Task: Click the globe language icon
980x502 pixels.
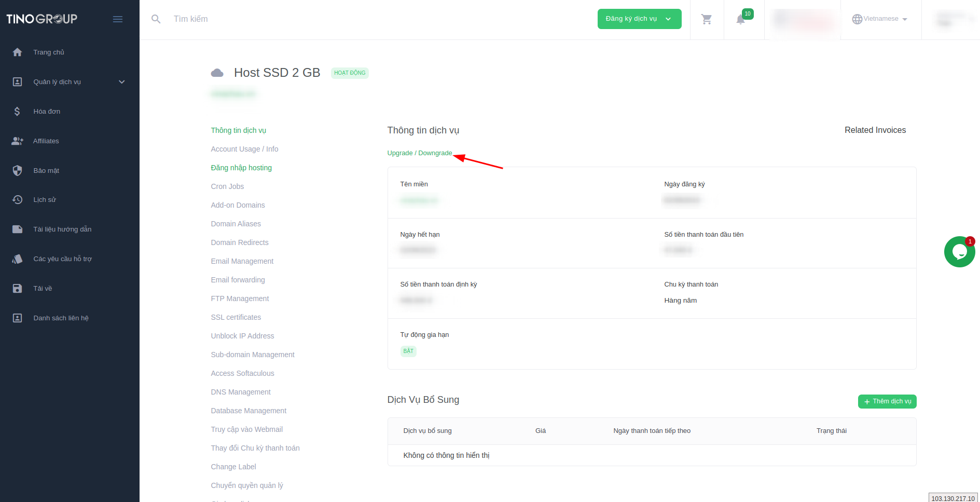Action: pyautogui.click(x=857, y=19)
